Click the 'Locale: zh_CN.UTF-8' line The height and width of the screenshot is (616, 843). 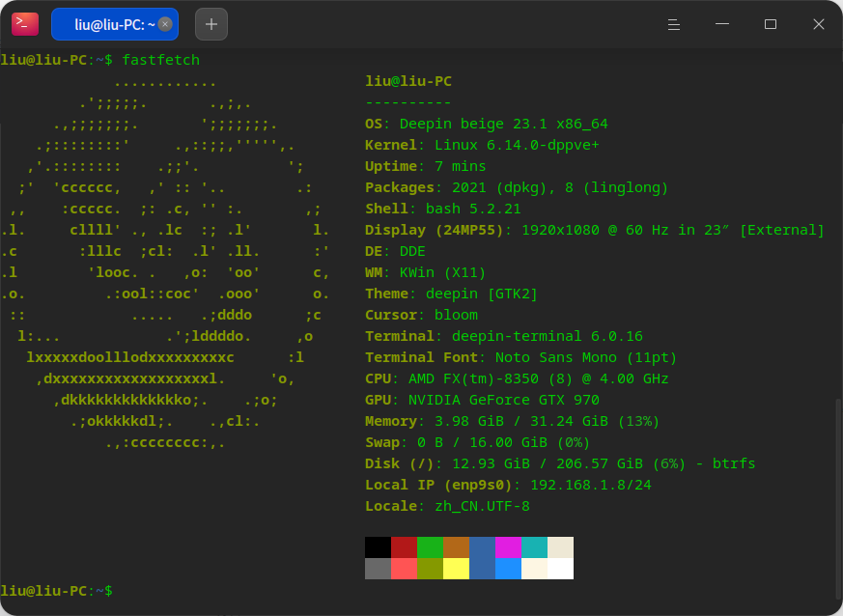click(447, 506)
